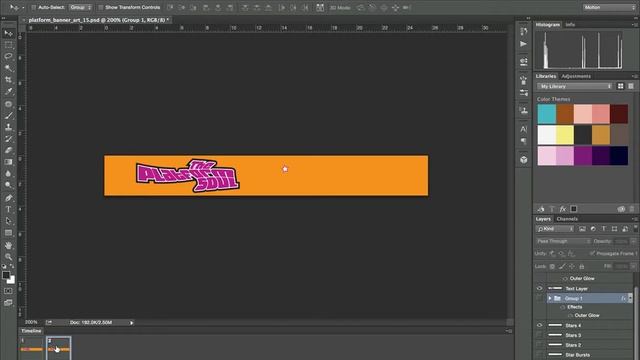Select the Brush tool
Image resolution: width=640 pixels, height=360 pixels.
point(9,116)
